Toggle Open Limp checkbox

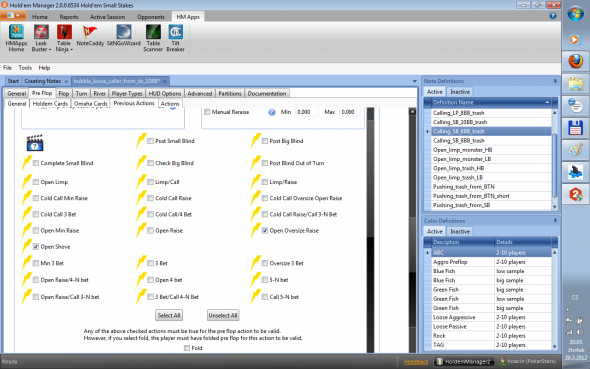point(36,182)
